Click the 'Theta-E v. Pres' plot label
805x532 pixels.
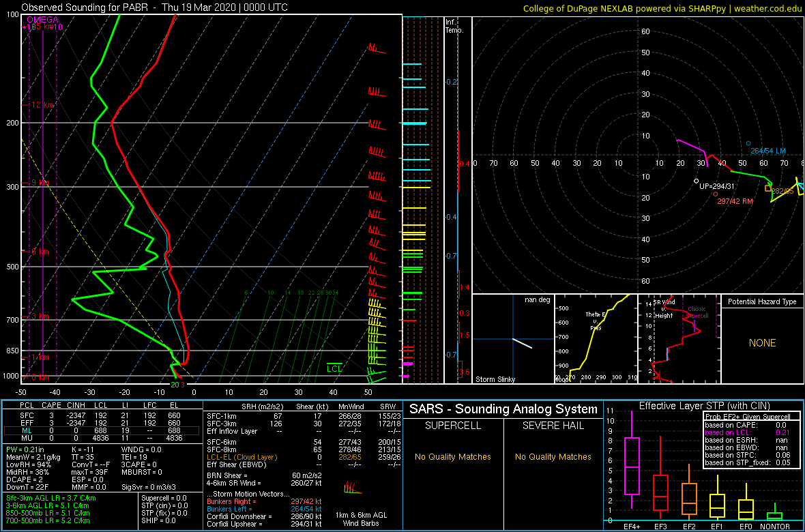pyautogui.click(x=596, y=321)
